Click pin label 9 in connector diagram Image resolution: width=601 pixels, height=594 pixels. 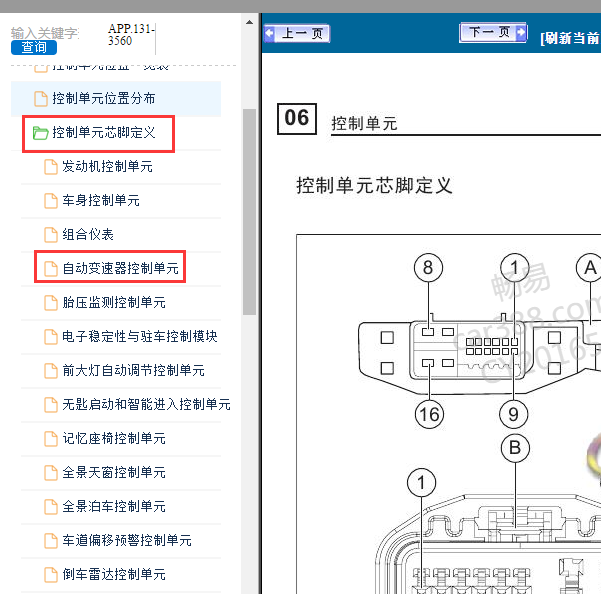(514, 414)
